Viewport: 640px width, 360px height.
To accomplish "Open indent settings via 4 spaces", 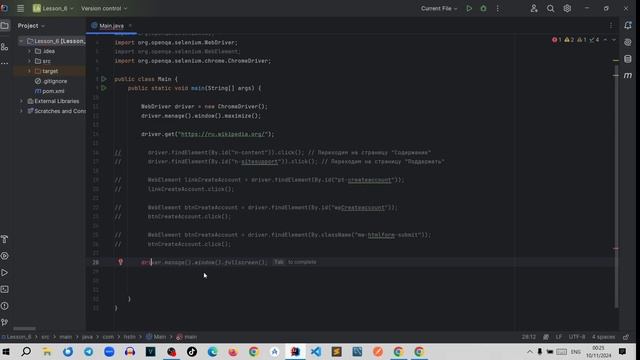I will point(603,337).
